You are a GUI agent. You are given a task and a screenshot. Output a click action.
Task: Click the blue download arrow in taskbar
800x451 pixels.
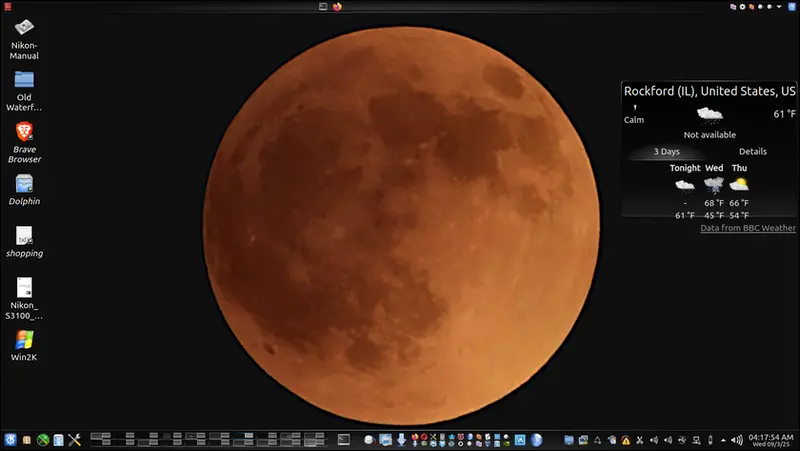pos(402,440)
